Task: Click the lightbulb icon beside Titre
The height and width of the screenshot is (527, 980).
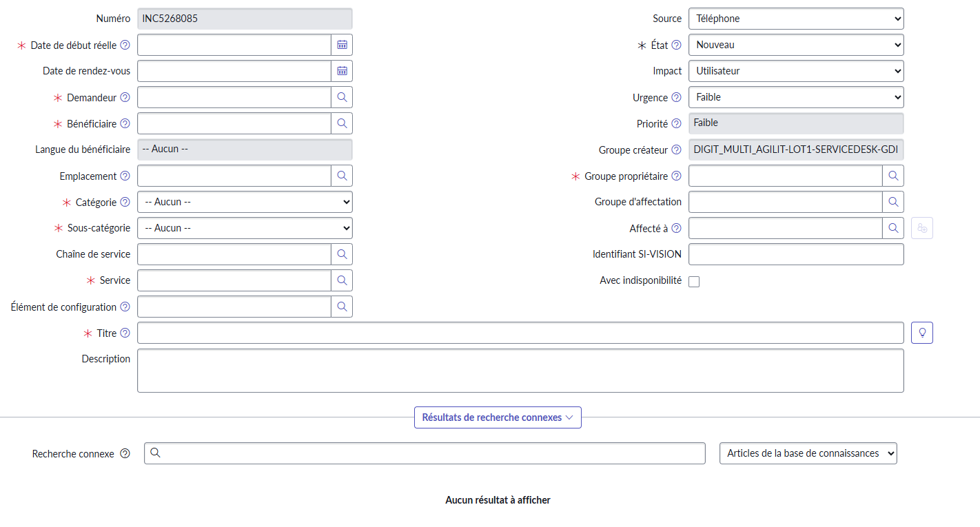Action: (x=921, y=333)
